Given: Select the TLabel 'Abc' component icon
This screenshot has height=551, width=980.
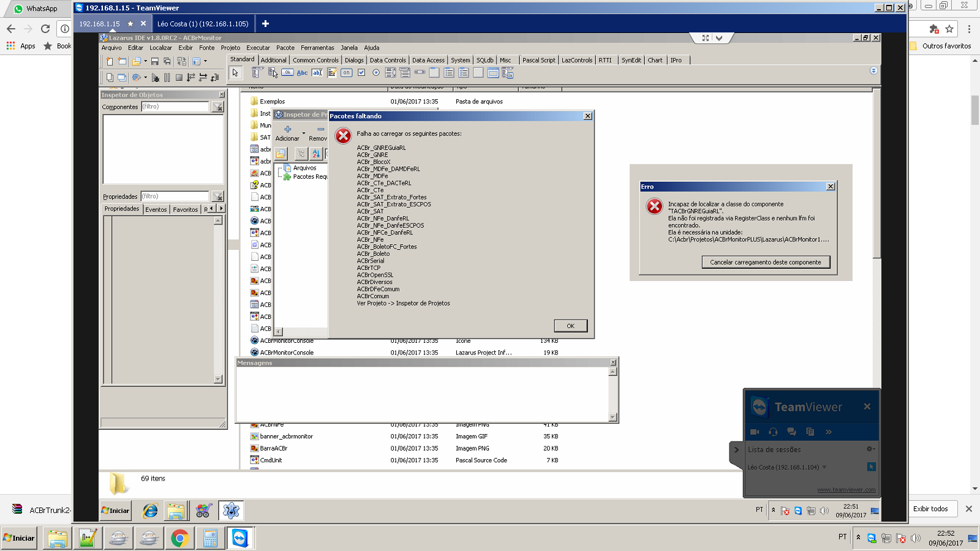Looking at the screenshot, I should point(302,72).
